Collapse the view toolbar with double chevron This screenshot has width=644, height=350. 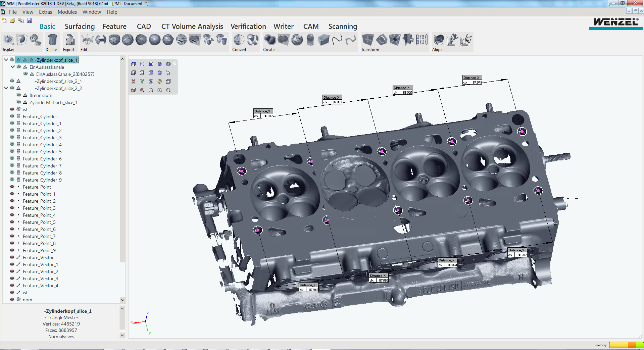(175, 63)
